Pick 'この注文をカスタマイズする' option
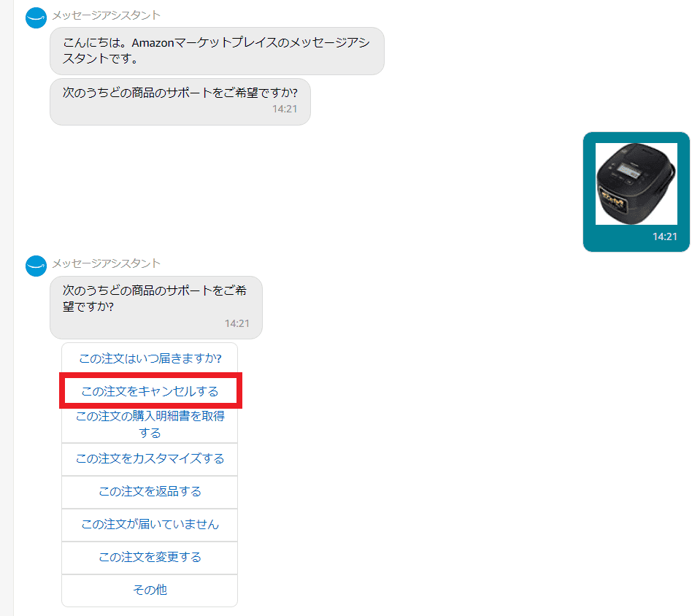 pos(150,459)
